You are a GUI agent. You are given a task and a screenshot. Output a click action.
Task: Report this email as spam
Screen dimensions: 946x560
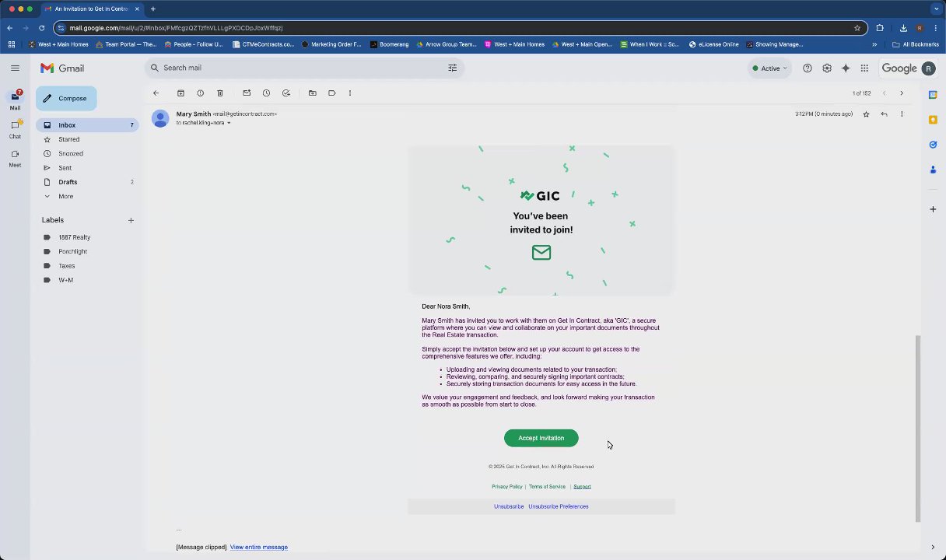click(200, 93)
